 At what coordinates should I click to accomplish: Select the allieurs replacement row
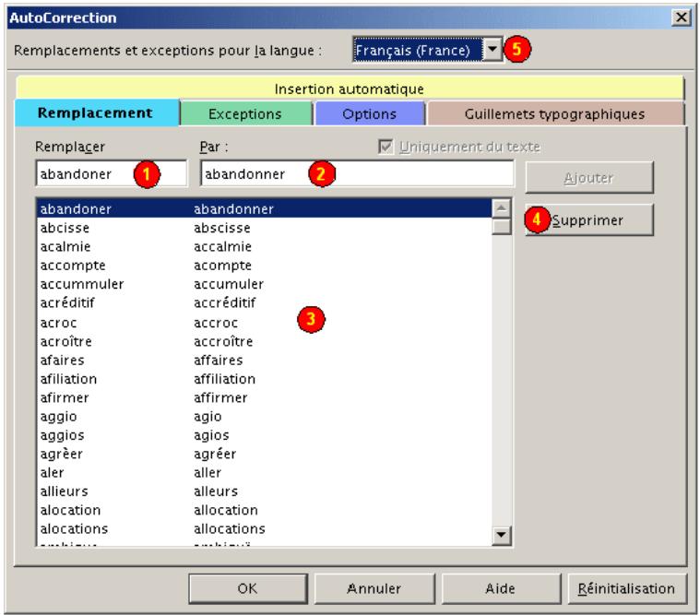click(265, 491)
